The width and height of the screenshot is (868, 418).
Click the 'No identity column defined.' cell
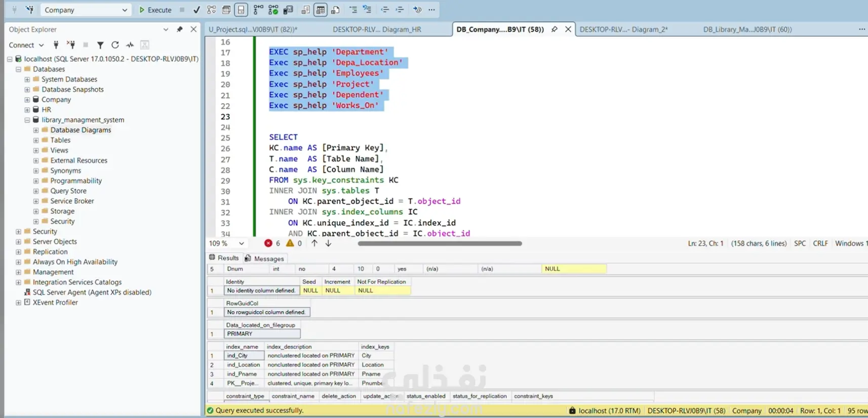coord(262,290)
